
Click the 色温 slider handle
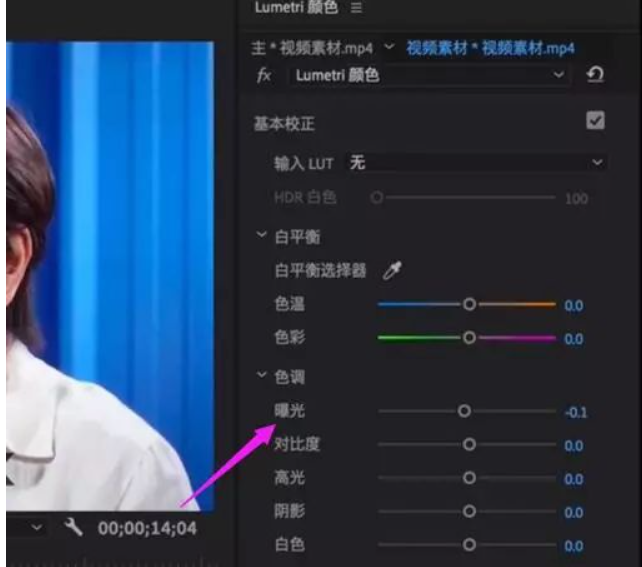point(469,304)
